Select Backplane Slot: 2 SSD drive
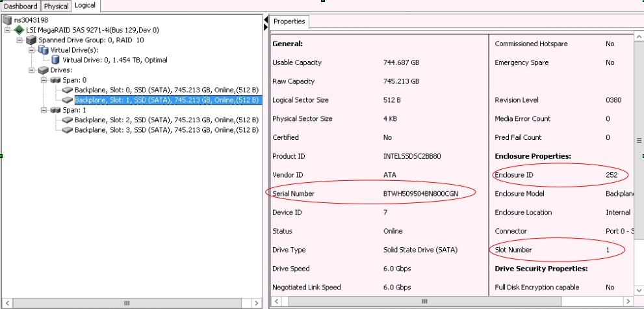 click(166, 120)
